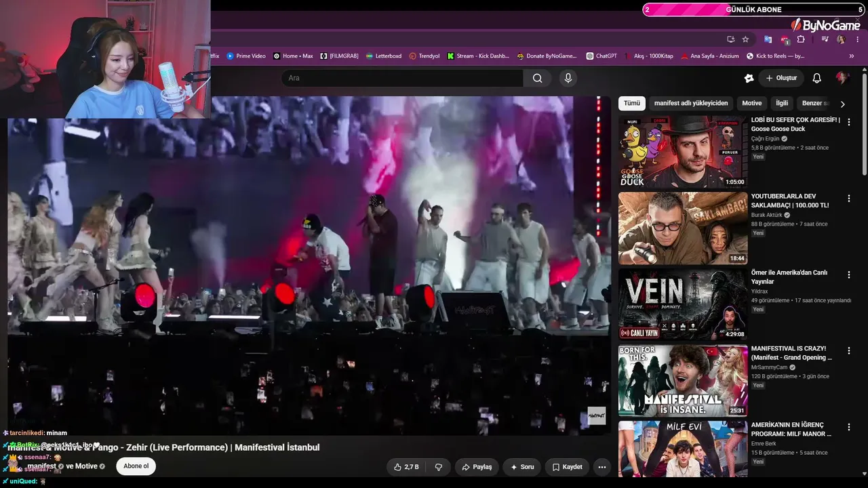
Task: Open the Letterboxd bookmark
Action: (383, 56)
